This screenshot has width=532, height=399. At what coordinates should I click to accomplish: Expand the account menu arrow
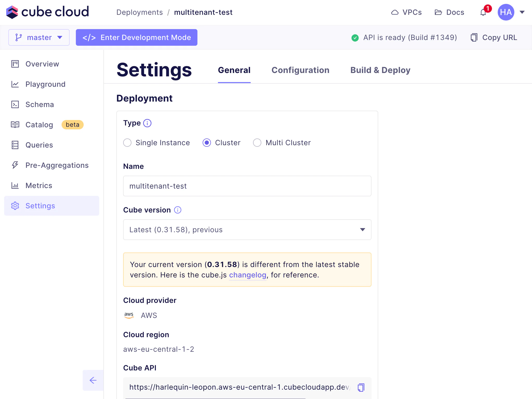tap(522, 12)
